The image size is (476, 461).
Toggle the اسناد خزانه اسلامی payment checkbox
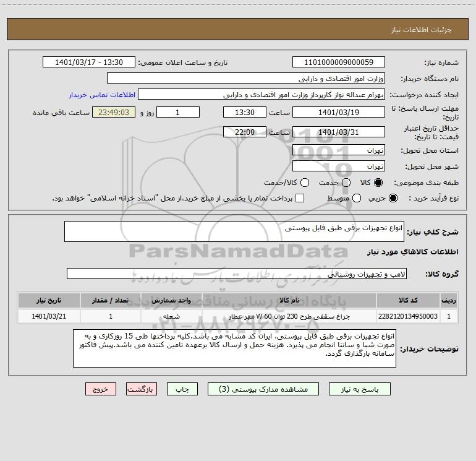point(300,198)
